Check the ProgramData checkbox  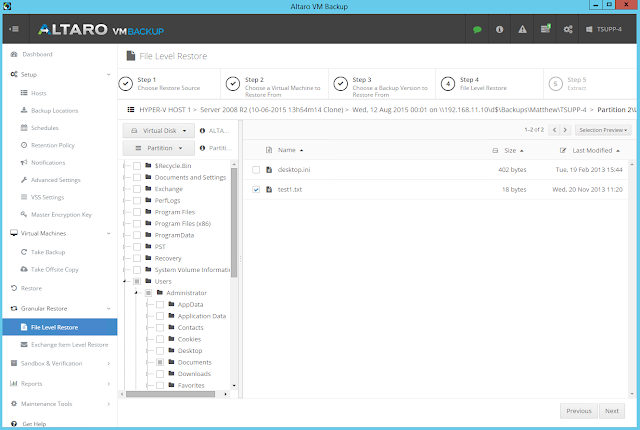coord(137,235)
